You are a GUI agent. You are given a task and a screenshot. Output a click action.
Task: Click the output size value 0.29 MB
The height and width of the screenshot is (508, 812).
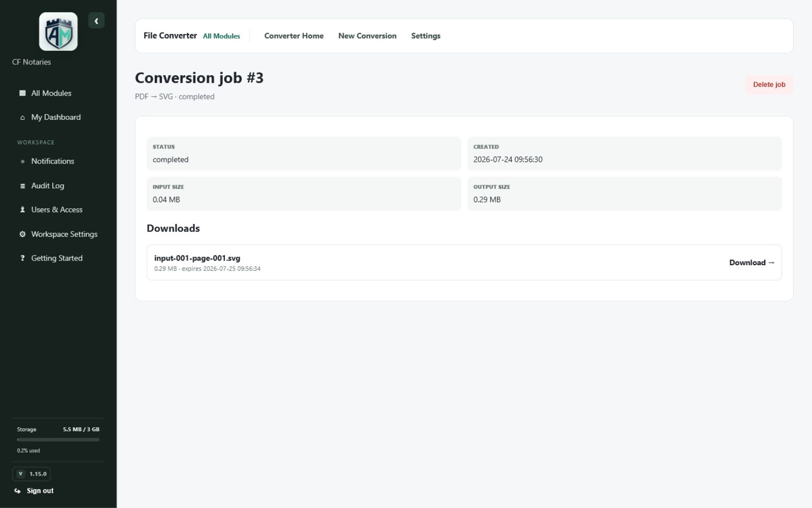pos(487,200)
